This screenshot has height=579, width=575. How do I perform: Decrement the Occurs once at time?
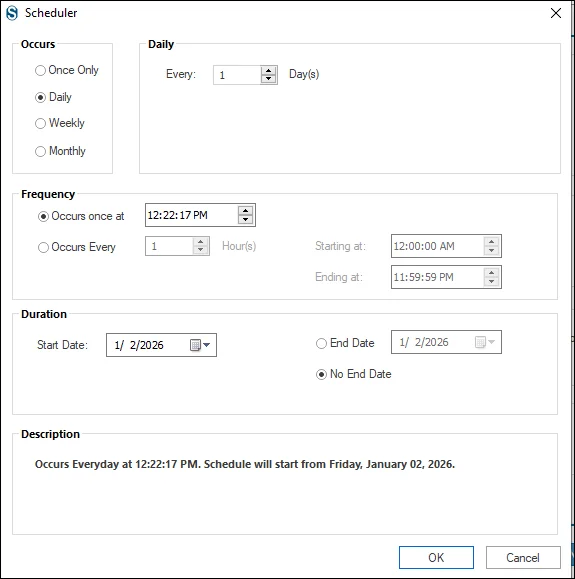point(246,219)
